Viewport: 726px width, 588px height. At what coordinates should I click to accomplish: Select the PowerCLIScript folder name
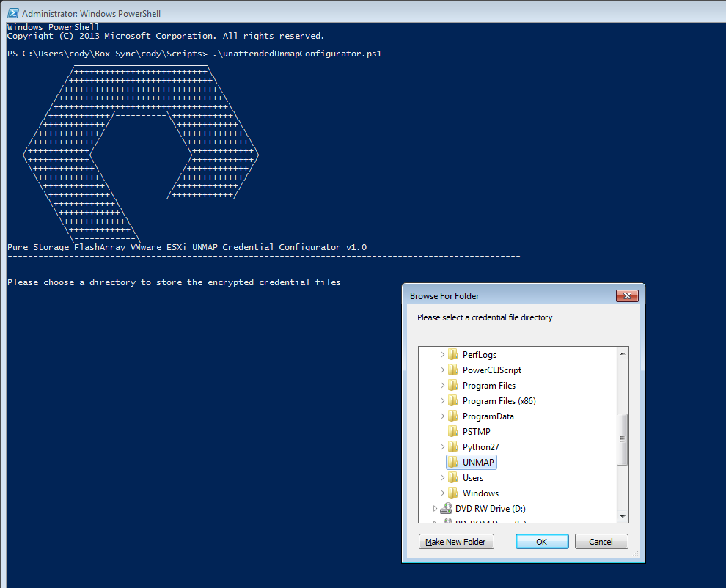click(492, 370)
